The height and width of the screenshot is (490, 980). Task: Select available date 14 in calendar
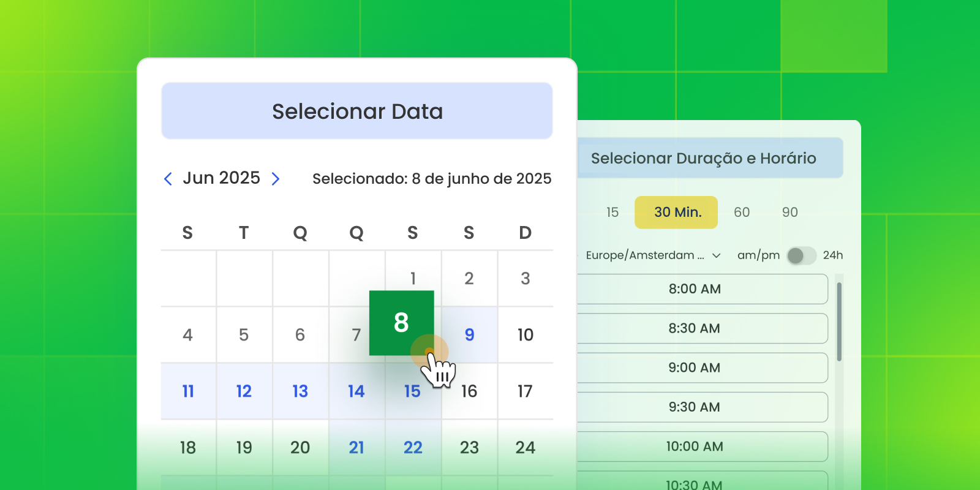pyautogui.click(x=356, y=391)
